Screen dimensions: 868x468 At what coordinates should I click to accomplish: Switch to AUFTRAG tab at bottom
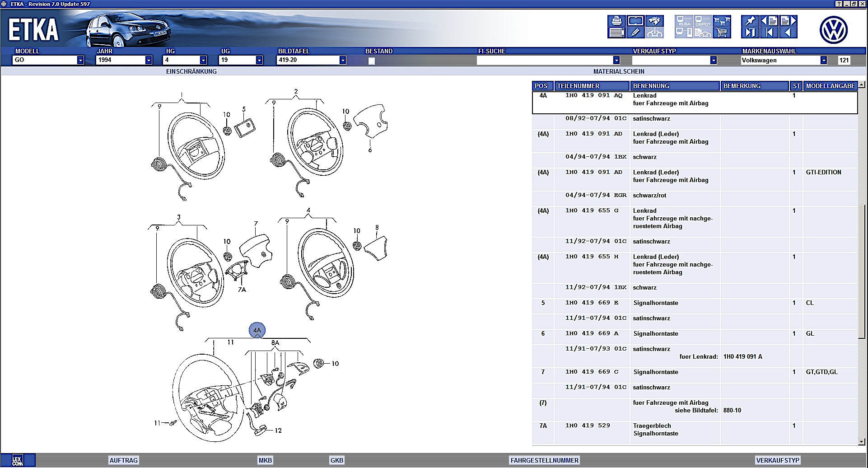pyautogui.click(x=124, y=460)
